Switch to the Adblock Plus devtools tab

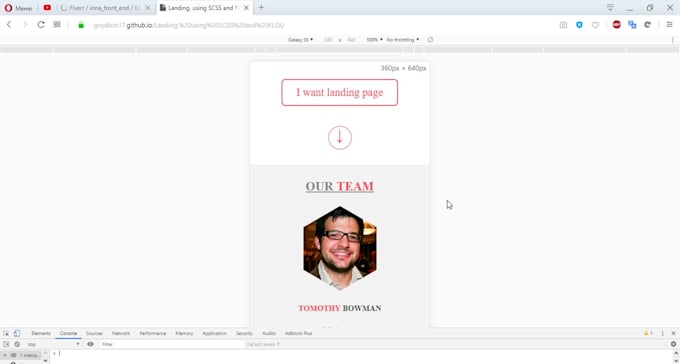(298, 333)
